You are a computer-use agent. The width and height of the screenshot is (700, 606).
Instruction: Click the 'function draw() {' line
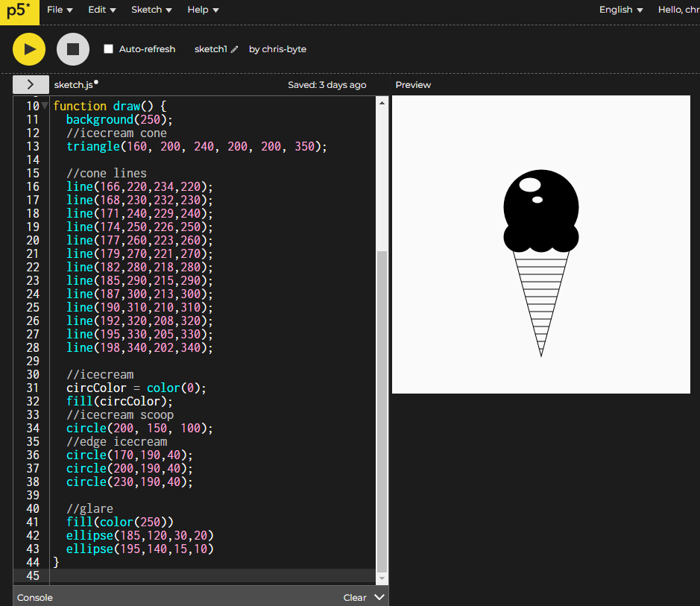[x=110, y=106]
